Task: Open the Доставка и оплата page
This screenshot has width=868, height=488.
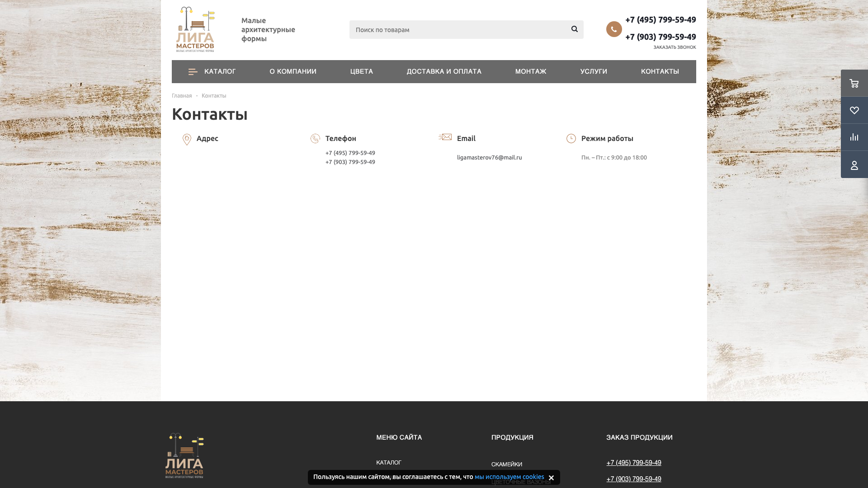Action: (444, 71)
